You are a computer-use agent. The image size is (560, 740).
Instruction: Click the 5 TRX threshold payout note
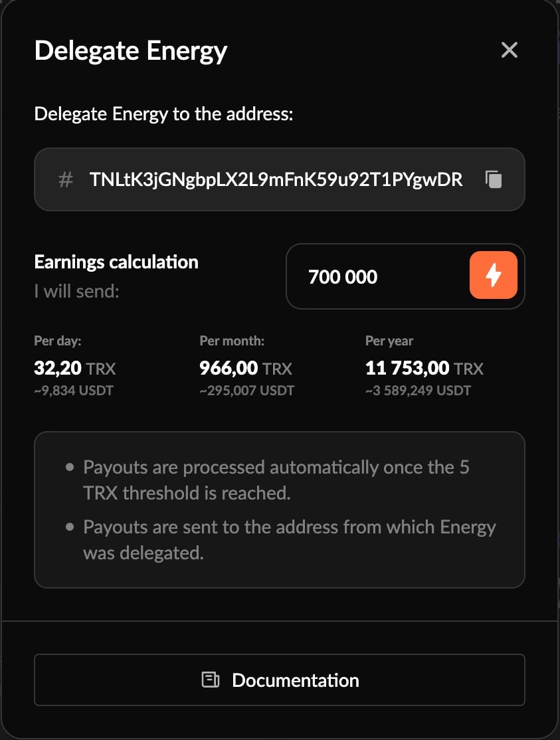276,480
